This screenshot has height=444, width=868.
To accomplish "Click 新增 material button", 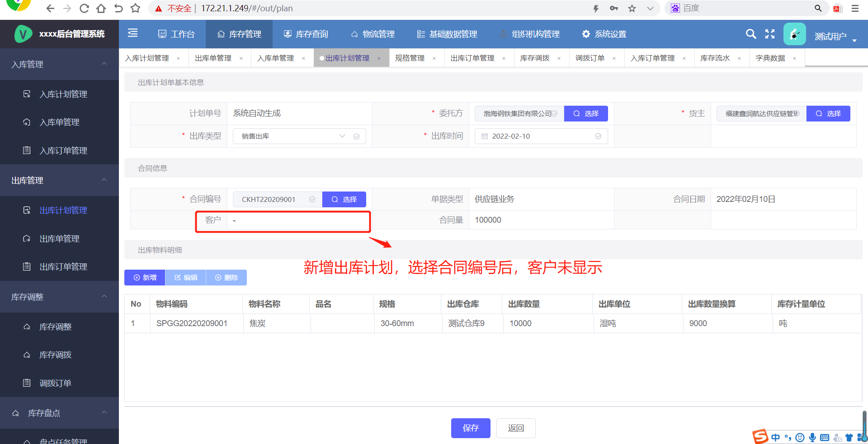I will coord(145,277).
